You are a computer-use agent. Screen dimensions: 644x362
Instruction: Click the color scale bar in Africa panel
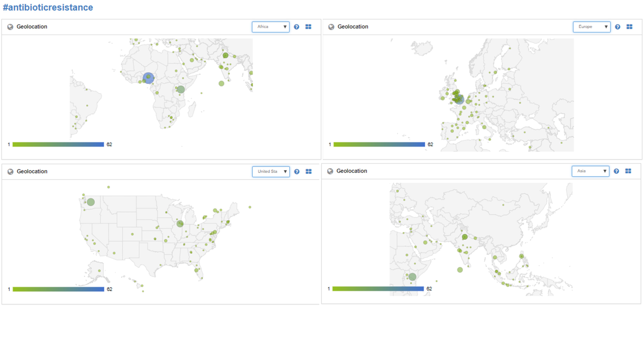click(x=58, y=144)
